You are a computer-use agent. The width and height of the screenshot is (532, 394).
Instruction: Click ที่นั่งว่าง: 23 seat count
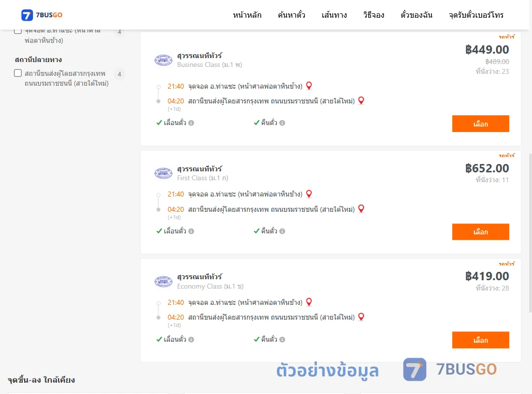492,71
